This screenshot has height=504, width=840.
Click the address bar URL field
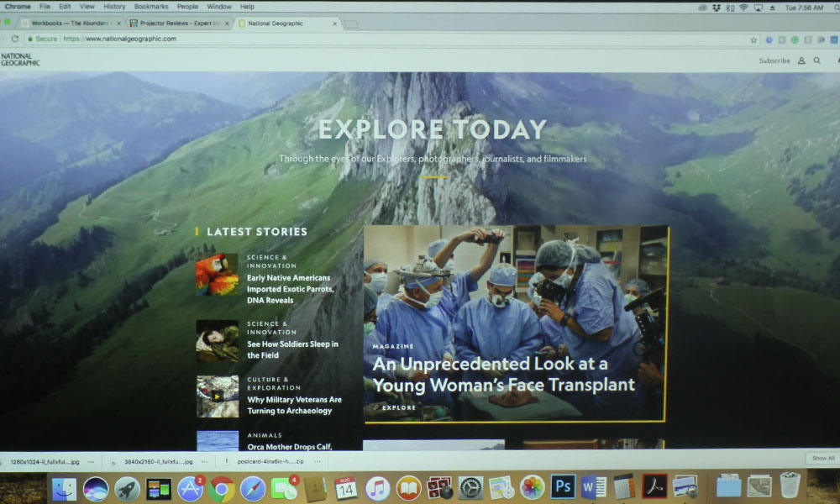(x=387, y=39)
